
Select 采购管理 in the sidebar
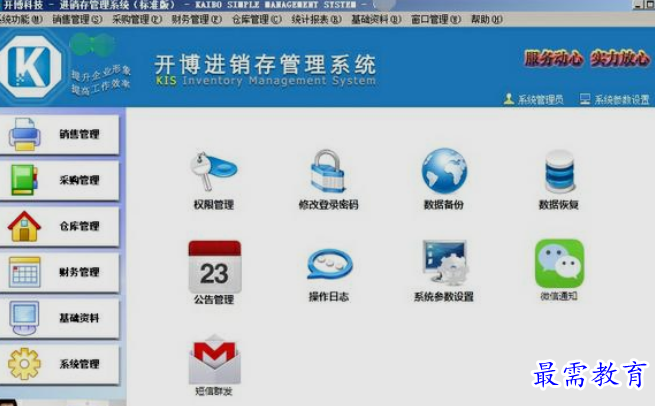(x=59, y=180)
